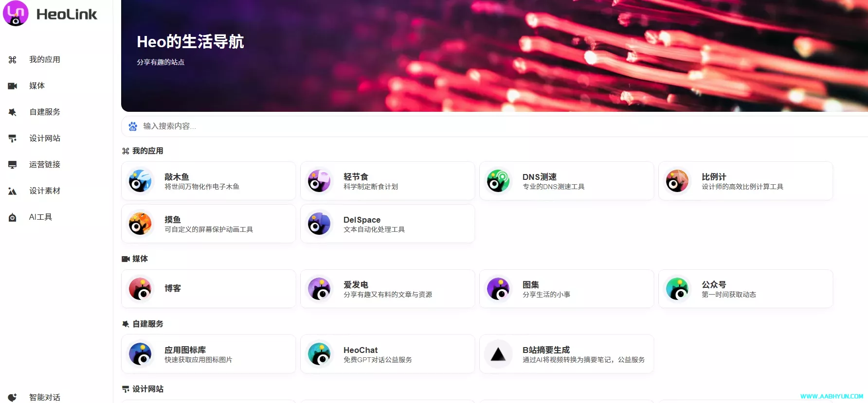
Task: Open 智能对话 at sidebar bottom
Action: pos(45,397)
